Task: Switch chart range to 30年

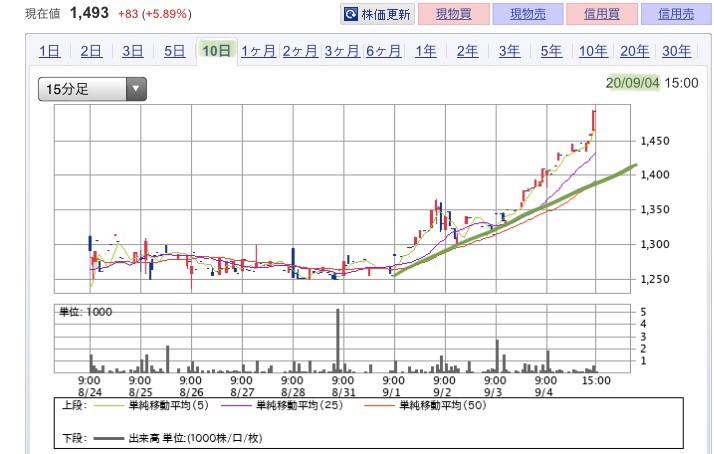Action: 676,51
